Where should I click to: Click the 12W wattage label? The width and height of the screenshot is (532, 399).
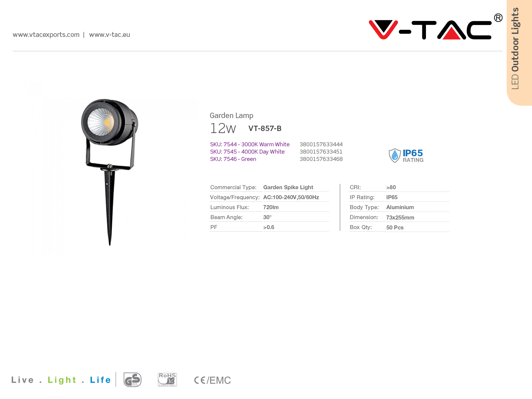click(x=223, y=128)
